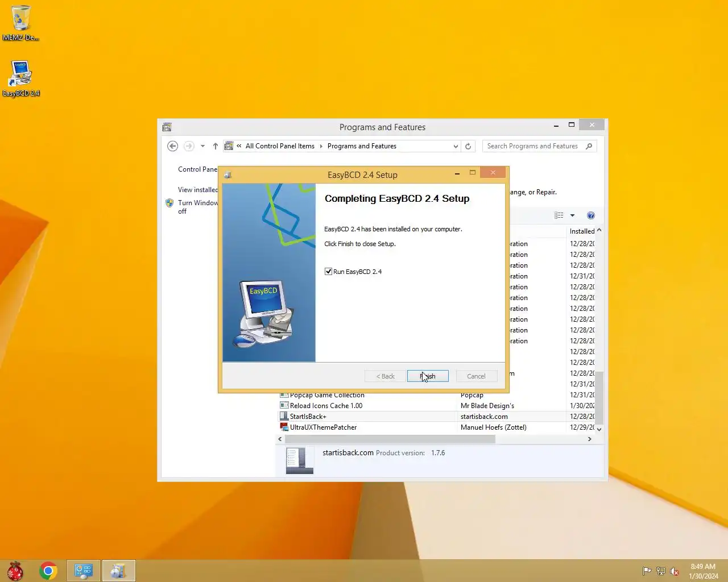Switch to EasyBCD Setup taskbar button

point(118,571)
